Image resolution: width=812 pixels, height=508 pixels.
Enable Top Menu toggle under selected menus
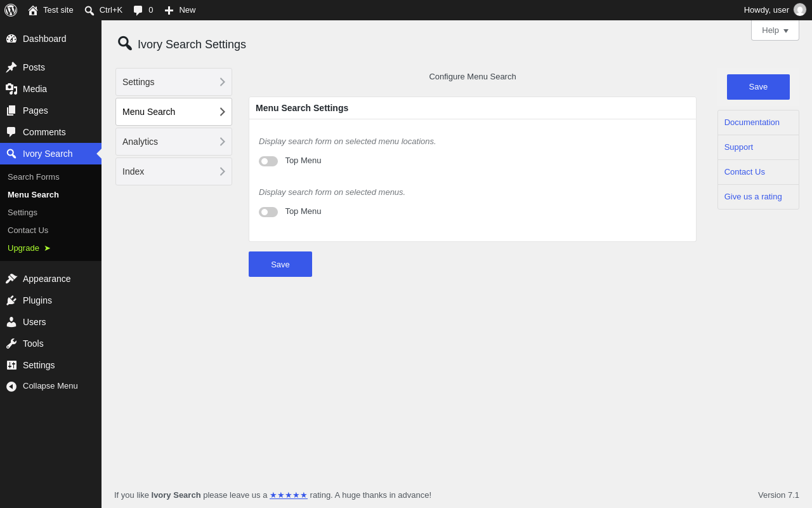(268, 212)
